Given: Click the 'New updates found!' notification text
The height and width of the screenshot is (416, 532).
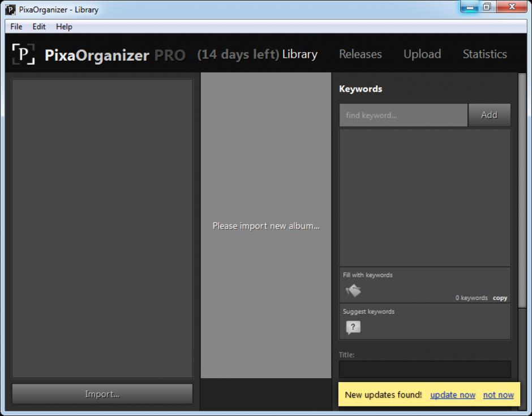Looking at the screenshot, I should coord(383,394).
